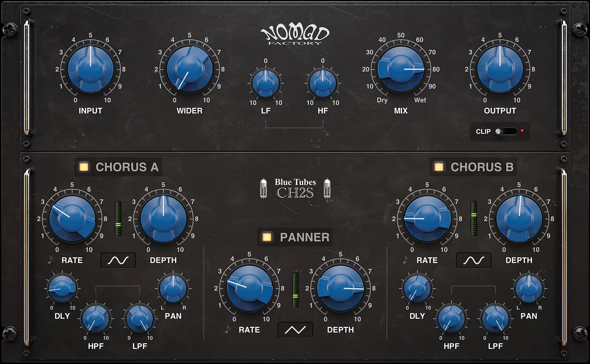This screenshot has width=590, height=364.
Task: Click the LF trim knob
Action: 266,83
